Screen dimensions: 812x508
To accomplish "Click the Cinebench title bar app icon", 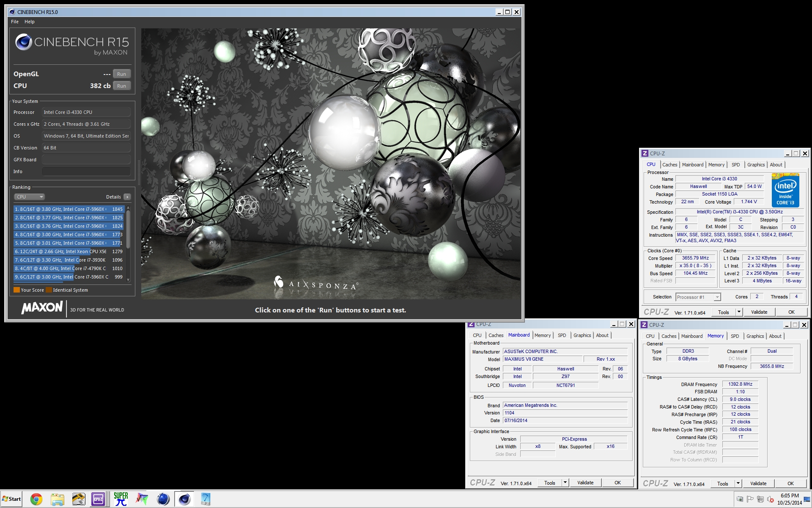I will point(11,12).
